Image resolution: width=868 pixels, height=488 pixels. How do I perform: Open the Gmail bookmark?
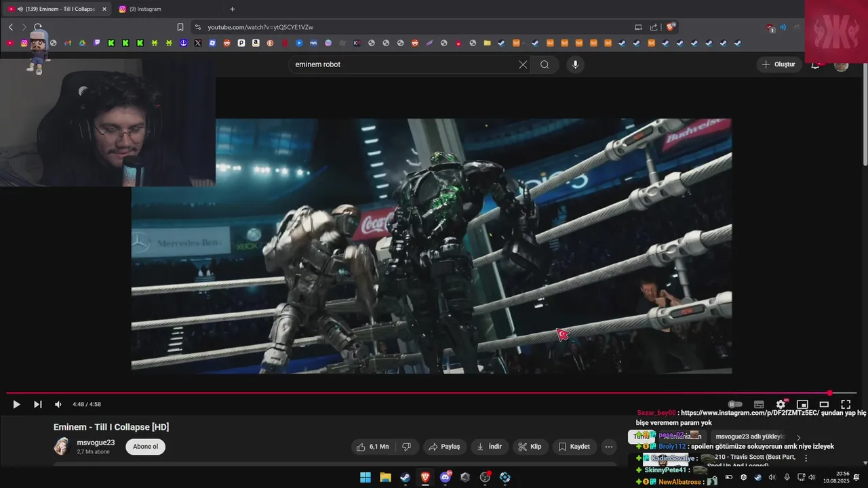click(68, 43)
